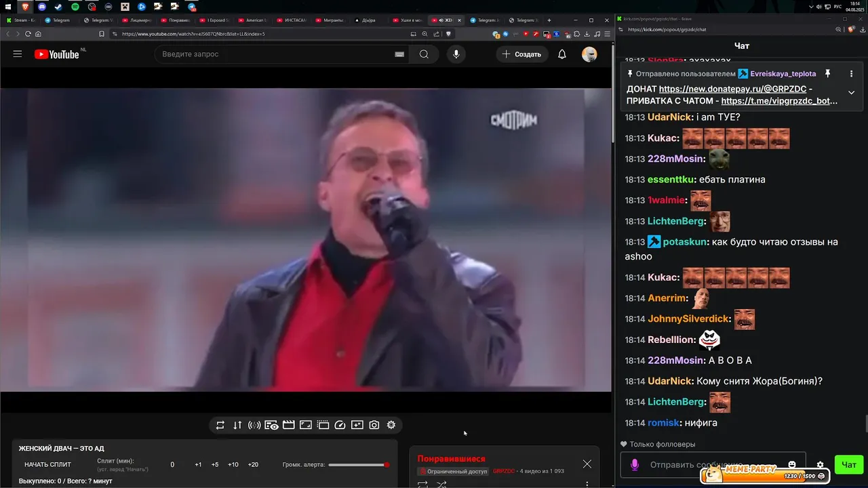Click the dashed-frame icon in player toolbar

pyautogui.click(x=323, y=425)
